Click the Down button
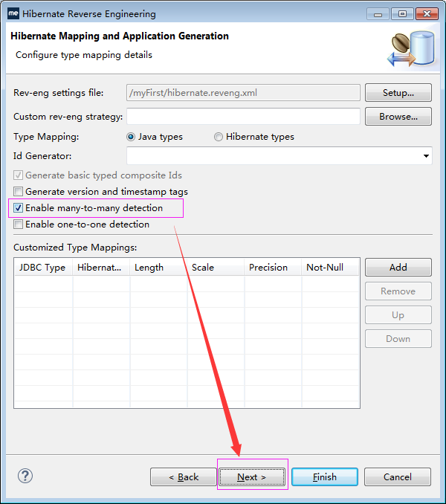This screenshot has width=446, height=504. pyautogui.click(x=398, y=338)
